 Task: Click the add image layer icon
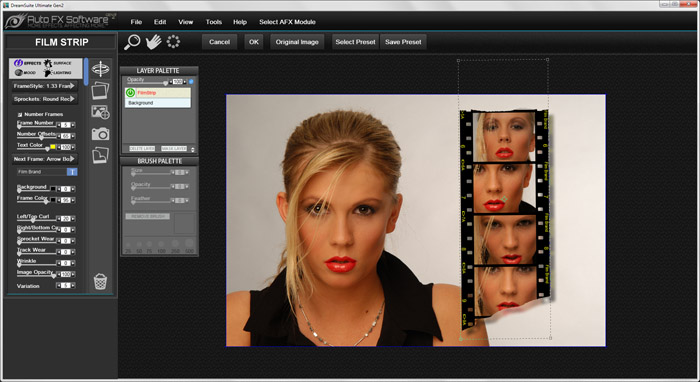[x=100, y=112]
